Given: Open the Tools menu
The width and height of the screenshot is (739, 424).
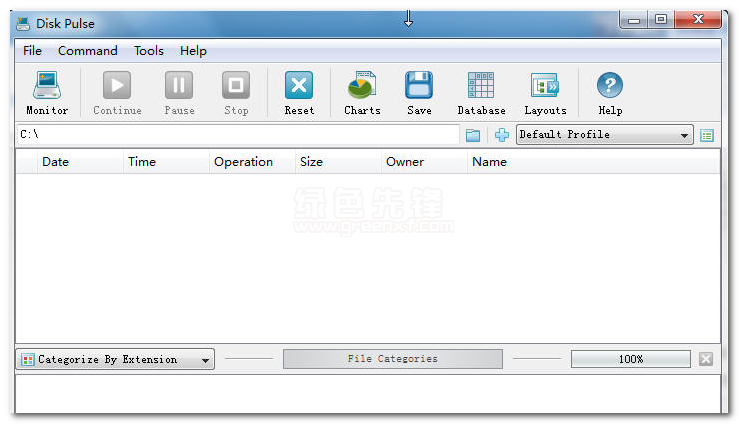Looking at the screenshot, I should click(x=148, y=50).
